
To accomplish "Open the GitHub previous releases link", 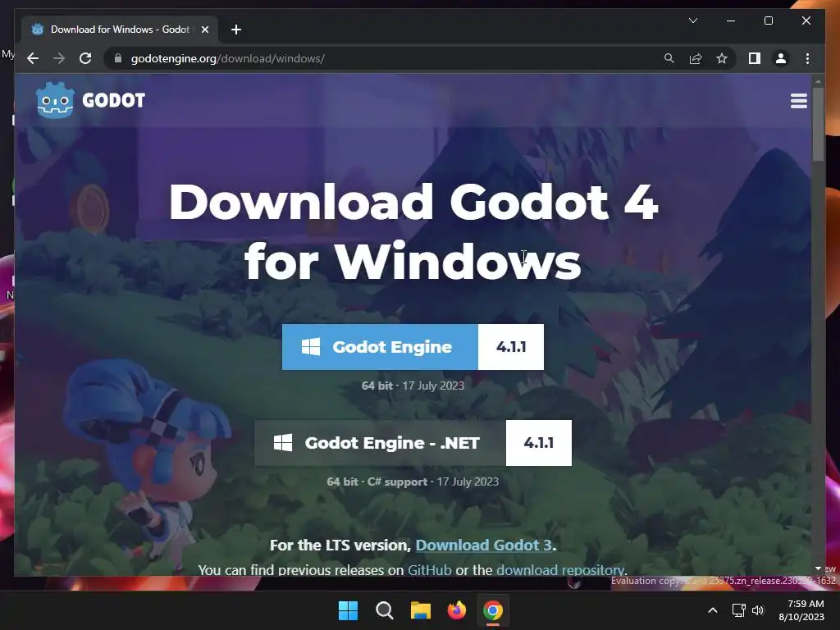I will (x=429, y=569).
